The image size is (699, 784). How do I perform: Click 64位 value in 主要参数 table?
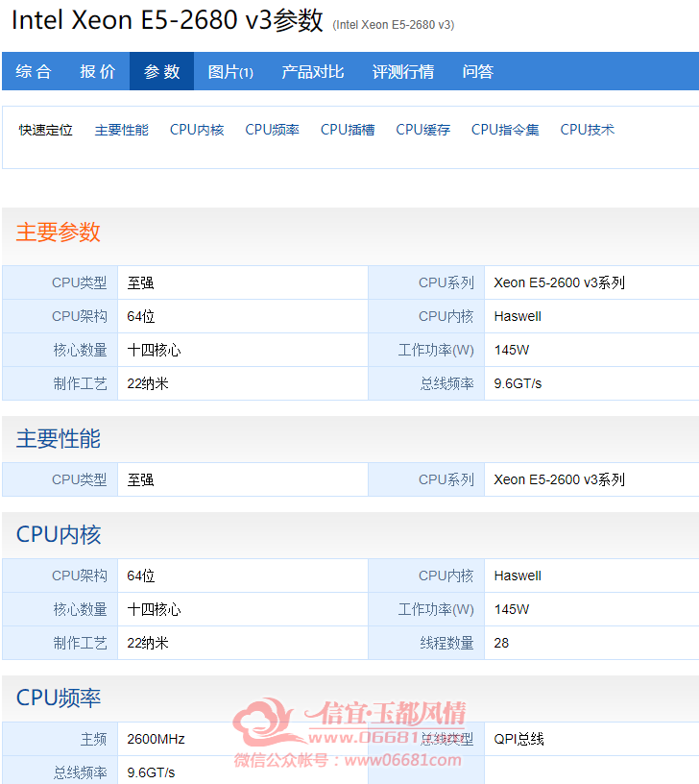point(141,316)
